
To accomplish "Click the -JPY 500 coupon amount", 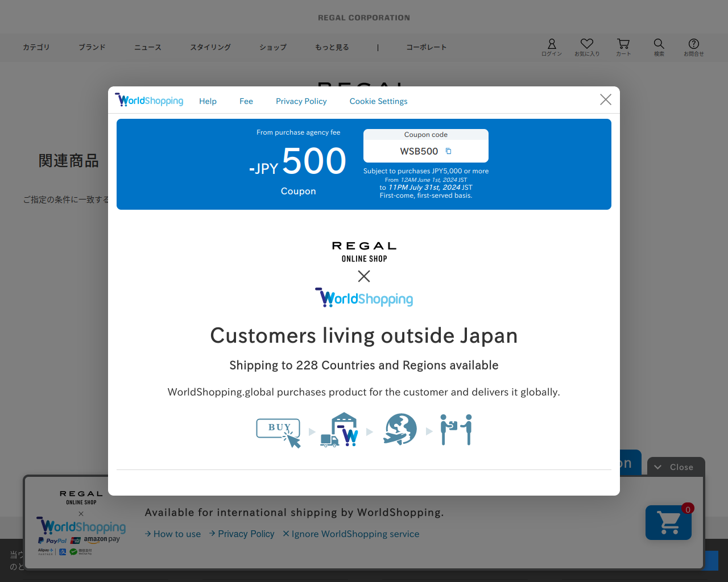I will [297, 161].
